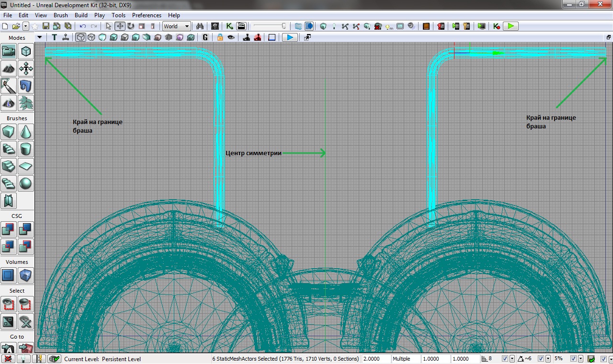Click the binoculars search icon
The width and height of the screenshot is (613, 364).
point(200,26)
